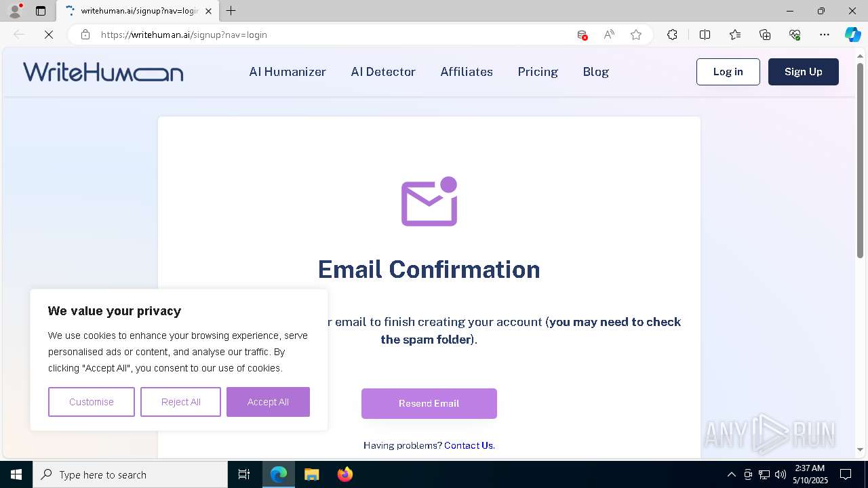Stop loading the page
Viewport: 868px width, 488px height.
49,35
